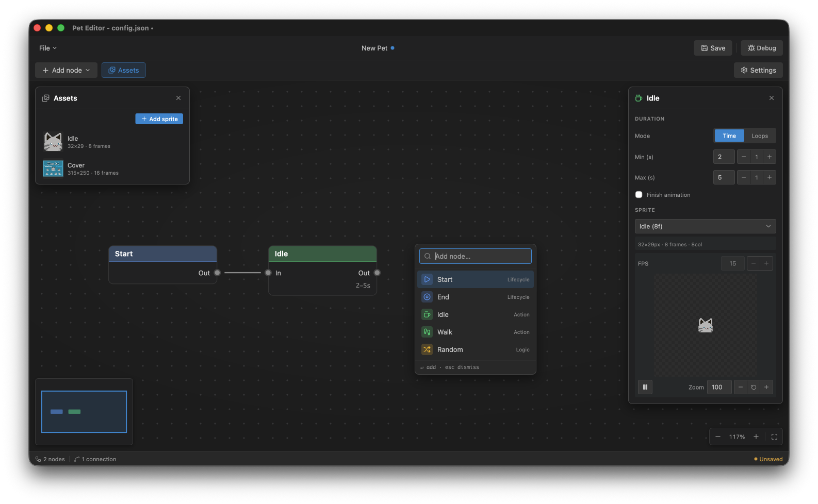The height and width of the screenshot is (504, 818).
Task: Decrease the Min (s) value
Action: point(744,157)
